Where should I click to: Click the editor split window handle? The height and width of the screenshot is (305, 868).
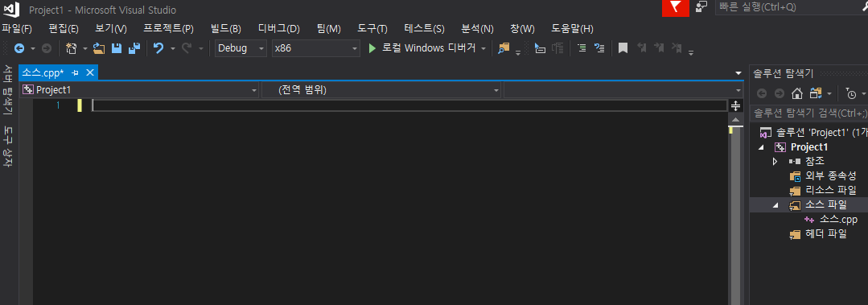click(x=736, y=105)
